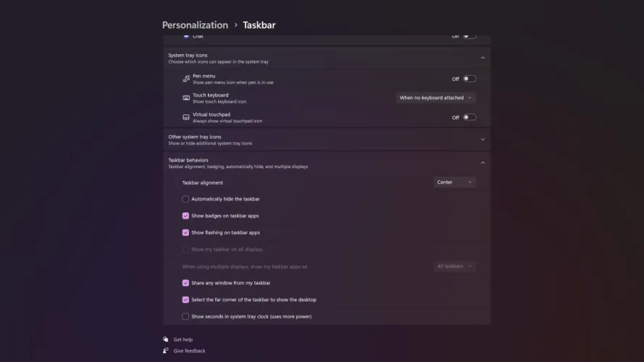Enable the Virtual touchpad switch

coord(469,117)
